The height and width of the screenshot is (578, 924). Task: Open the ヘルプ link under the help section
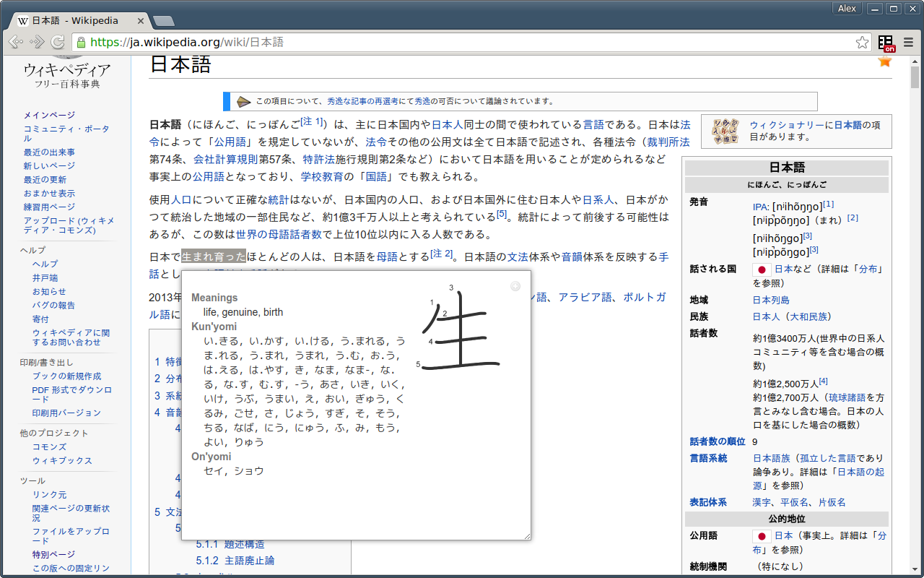tap(45, 264)
